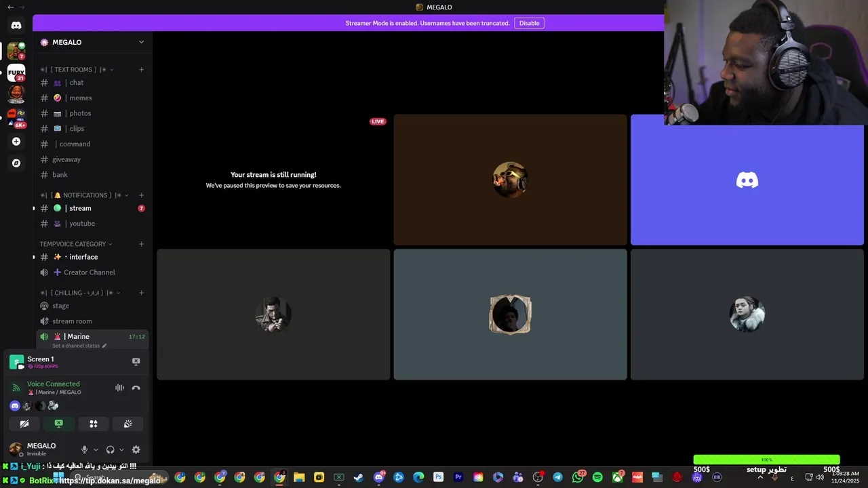
Task: Disconnect from voice call
Action: pyautogui.click(x=136, y=388)
